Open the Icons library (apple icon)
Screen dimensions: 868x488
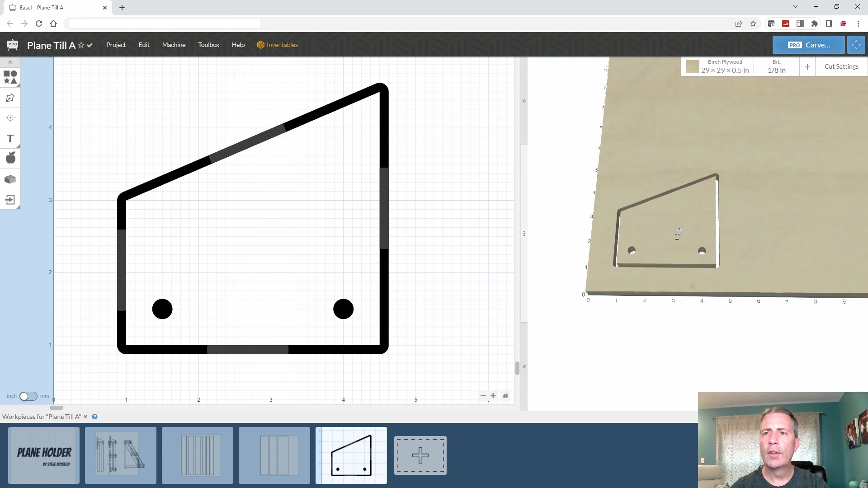(10, 158)
